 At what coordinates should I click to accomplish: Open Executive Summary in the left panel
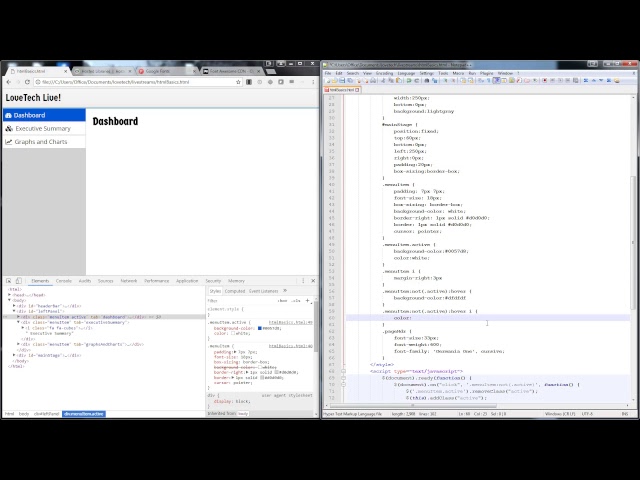coord(44,129)
